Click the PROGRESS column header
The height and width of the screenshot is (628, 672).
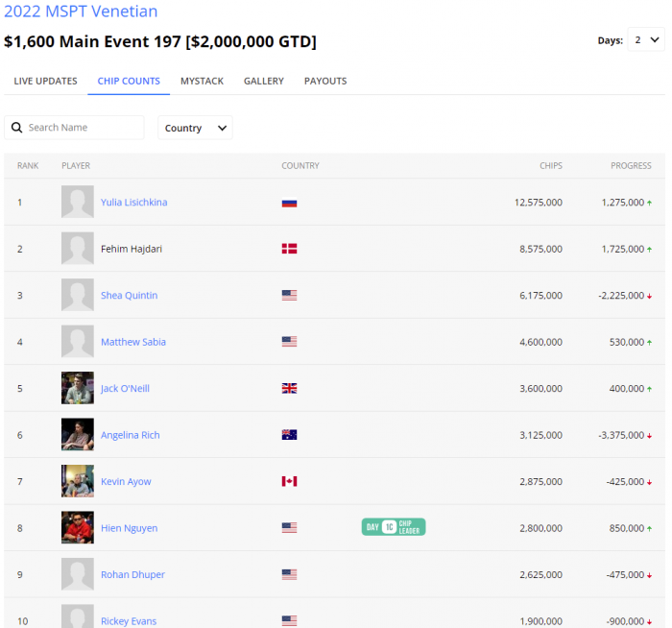click(x=631, y=165)
